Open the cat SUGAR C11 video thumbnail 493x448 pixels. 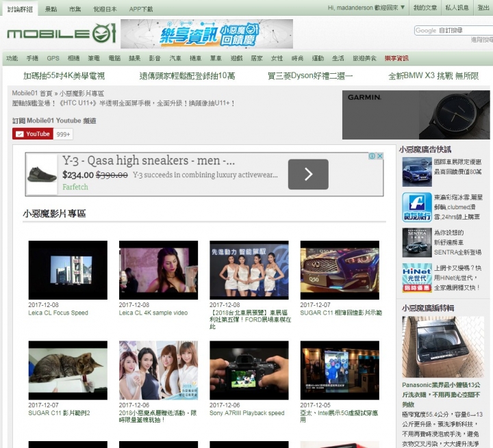pyautogui.click(x=68, y=371)
